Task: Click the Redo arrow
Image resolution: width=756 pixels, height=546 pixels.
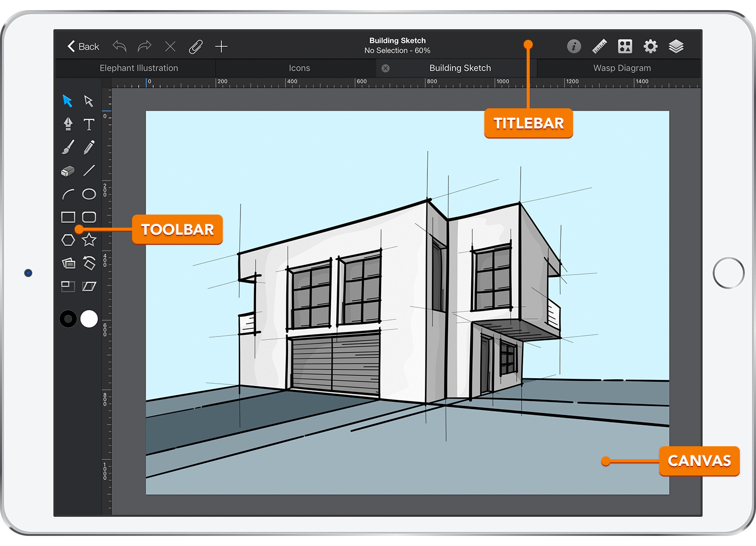Action: point(145,46)
